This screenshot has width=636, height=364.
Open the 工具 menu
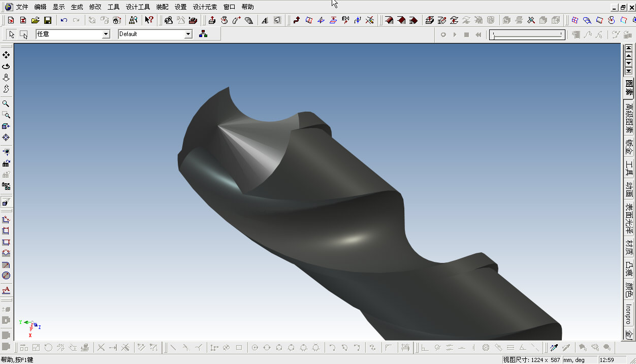point(114,7)
